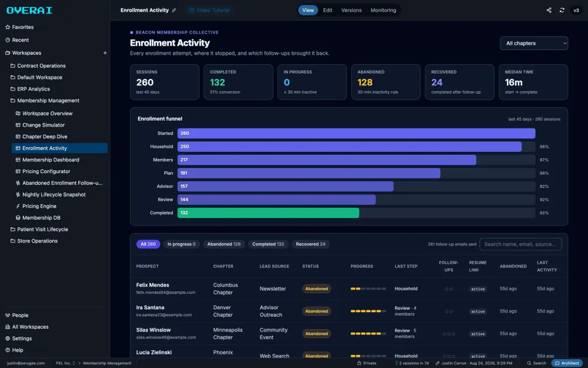Click the Architect button in status bar
Screen dimensions: 588x368
point(567,363)
